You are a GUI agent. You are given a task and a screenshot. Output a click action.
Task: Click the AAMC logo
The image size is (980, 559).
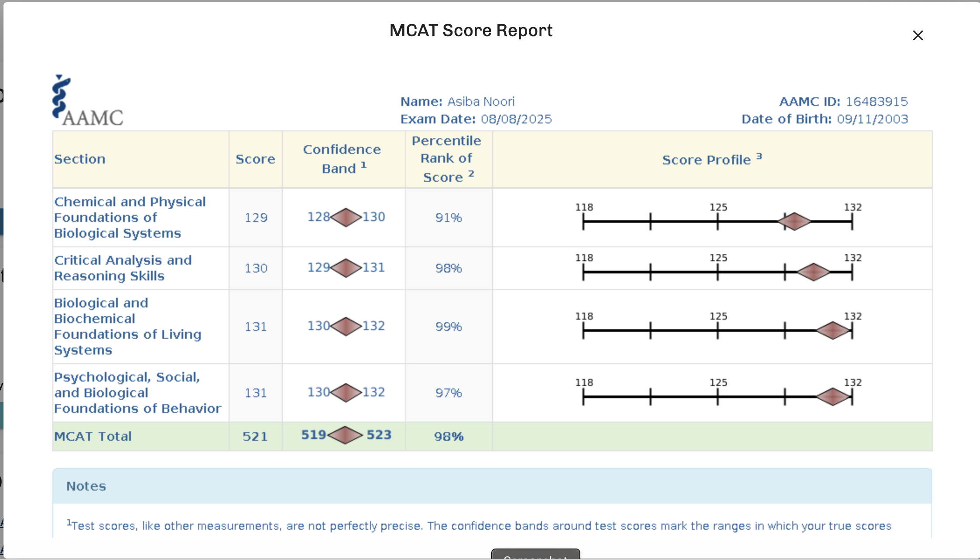click(88, 101)
